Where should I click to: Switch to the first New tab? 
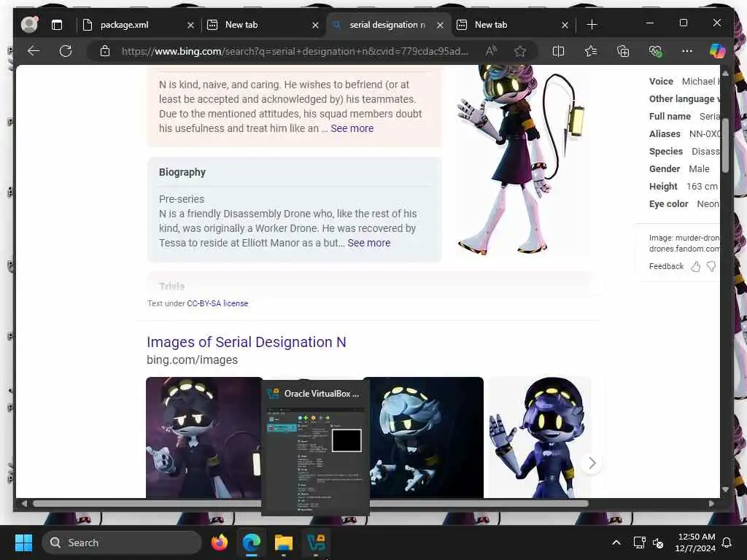[257, 25]
